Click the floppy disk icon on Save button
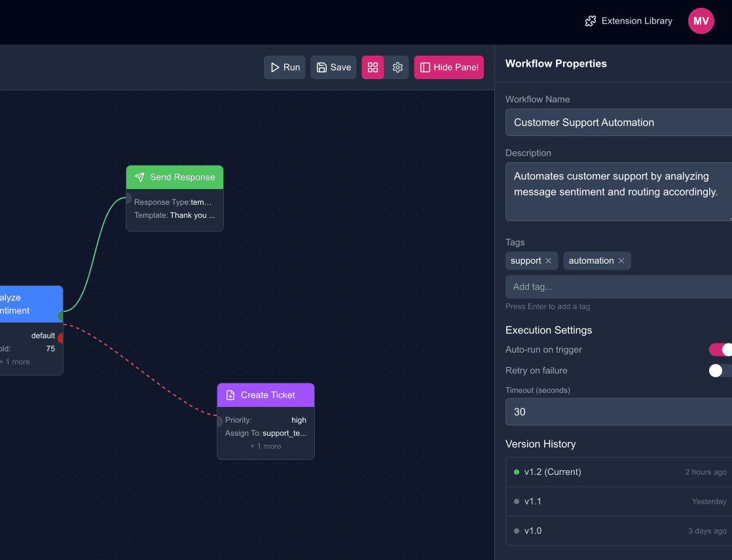The height and width of the screenshot is (560, 732). 321,67
